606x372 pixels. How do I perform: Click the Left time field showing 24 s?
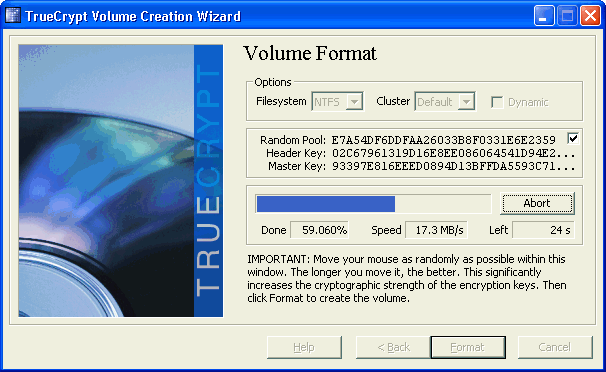pos(543,230)
